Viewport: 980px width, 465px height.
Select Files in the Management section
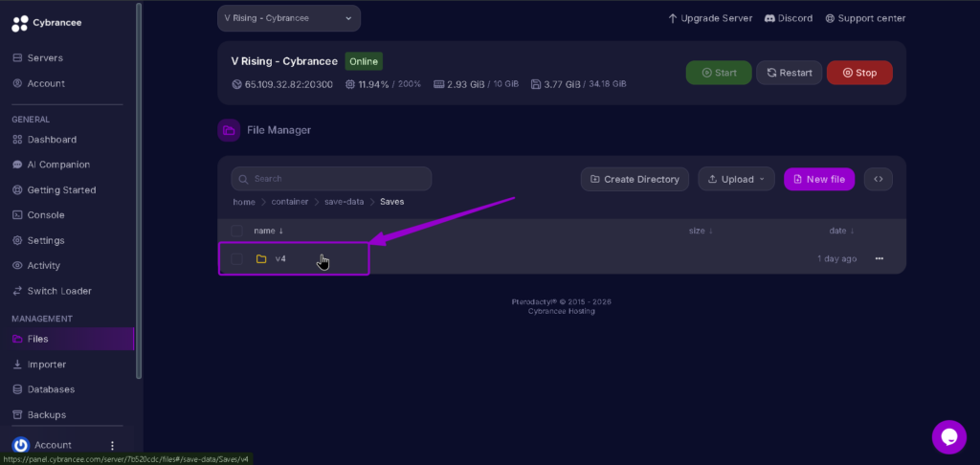[x=68, y=339]
